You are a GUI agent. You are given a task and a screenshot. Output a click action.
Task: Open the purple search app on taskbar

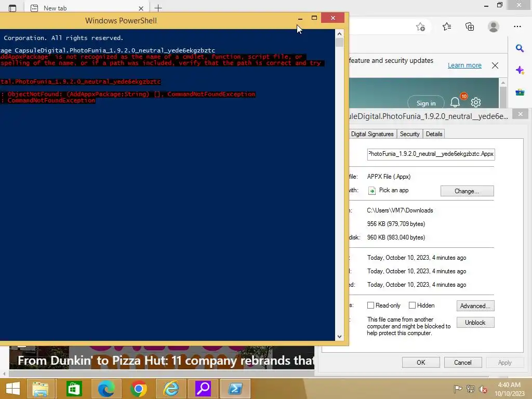click(x=203, y=389)
